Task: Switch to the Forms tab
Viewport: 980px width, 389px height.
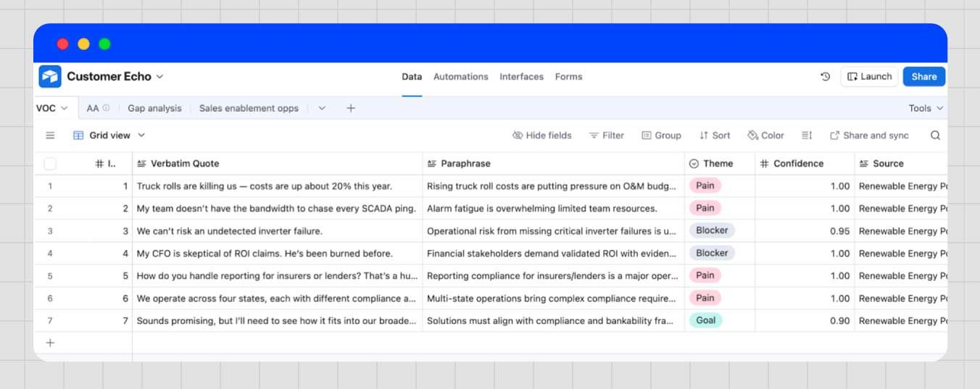Action: click(x=568, y=76)
